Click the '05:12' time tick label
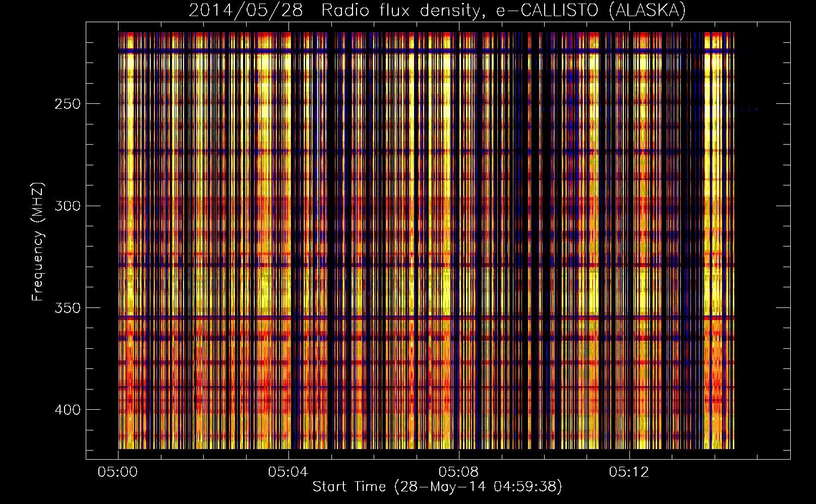Screen dimensions: 816x504 (x=629, y=472)
